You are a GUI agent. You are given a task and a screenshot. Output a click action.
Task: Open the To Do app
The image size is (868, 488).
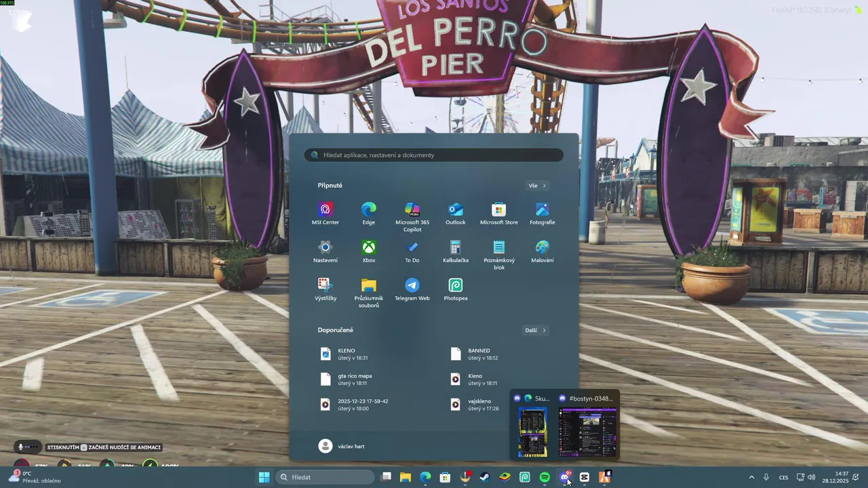click(412, 251)
